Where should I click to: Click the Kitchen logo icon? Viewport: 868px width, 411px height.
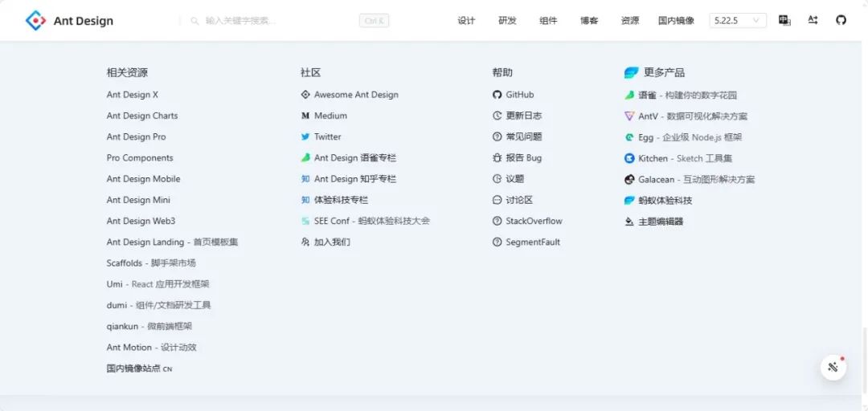(x=628, y=158)
